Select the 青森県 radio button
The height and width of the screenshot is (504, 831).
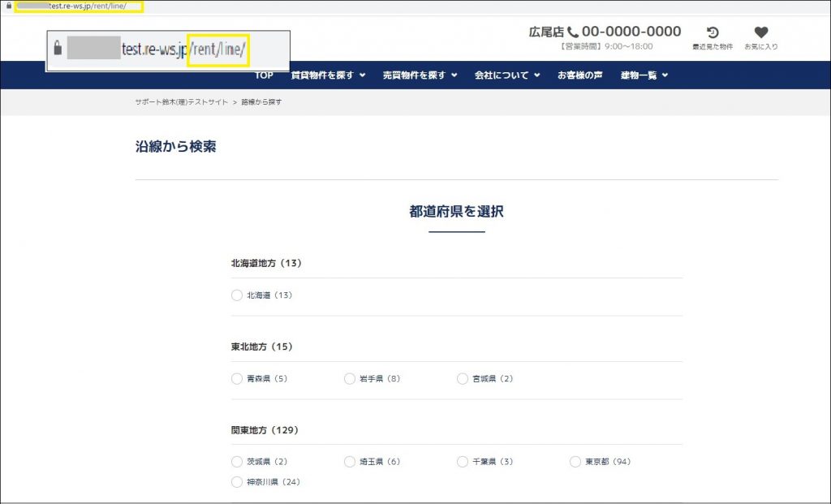[237, 378]
